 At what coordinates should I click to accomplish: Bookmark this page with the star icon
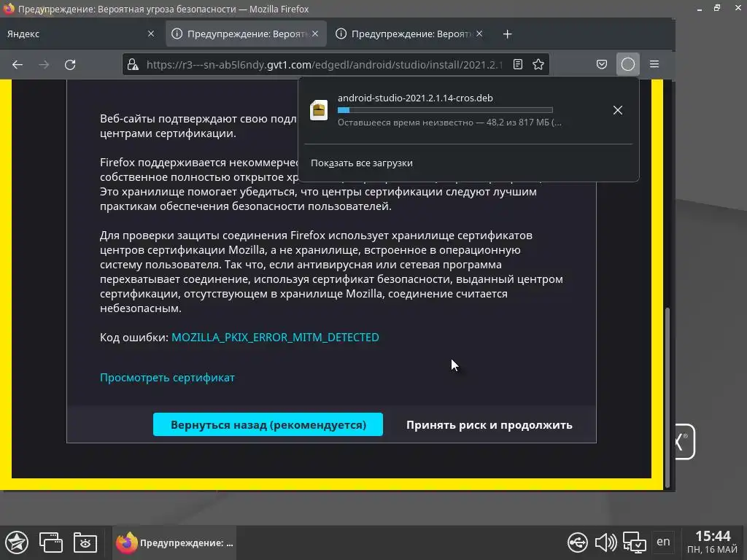coord(538,64)
